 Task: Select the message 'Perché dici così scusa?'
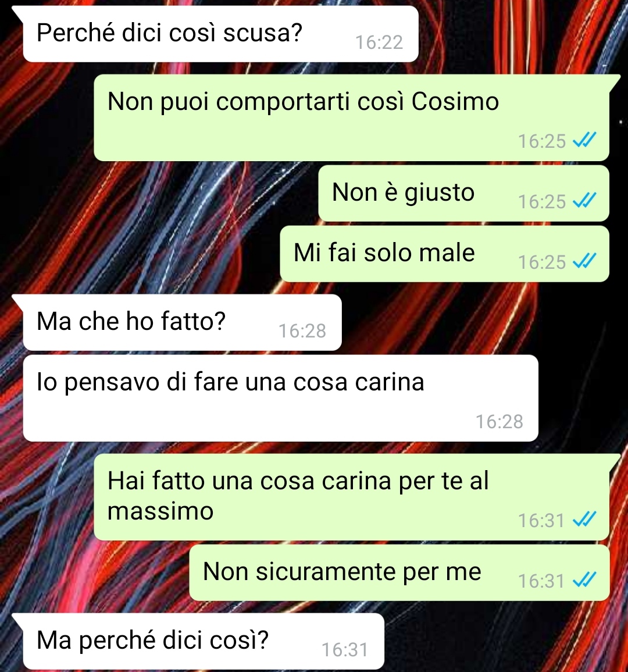coord(220,34)
